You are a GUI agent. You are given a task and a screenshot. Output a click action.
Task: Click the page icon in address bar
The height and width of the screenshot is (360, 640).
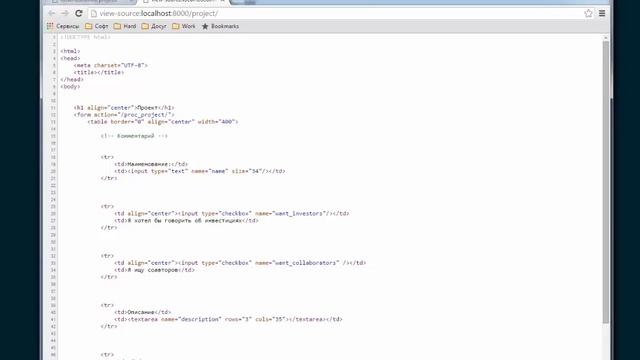94,13
